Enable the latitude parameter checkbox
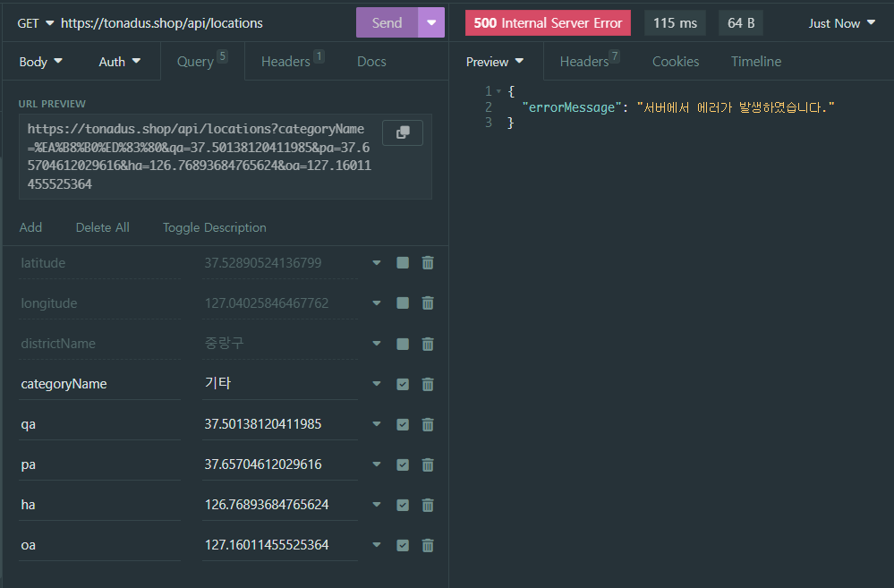This screenshot has height=588, width=894. [403, 263]
